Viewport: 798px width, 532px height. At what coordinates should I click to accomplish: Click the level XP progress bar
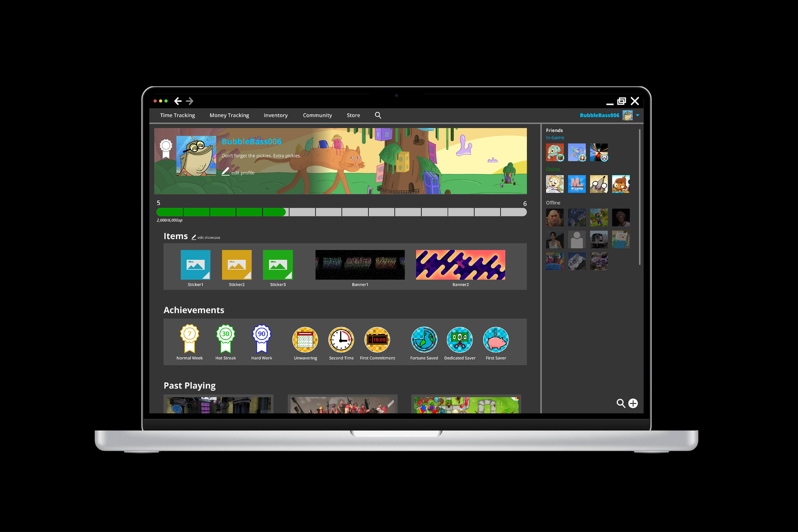(x=341, y=212)
